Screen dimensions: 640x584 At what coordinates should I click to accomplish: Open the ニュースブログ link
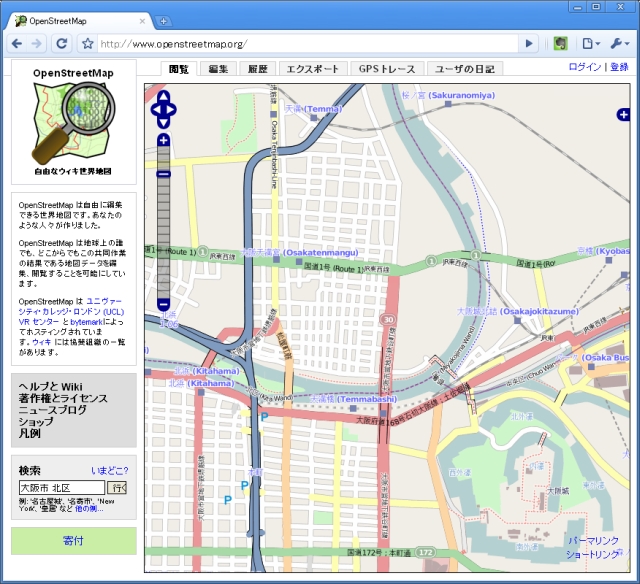click(x=52, y=410)
